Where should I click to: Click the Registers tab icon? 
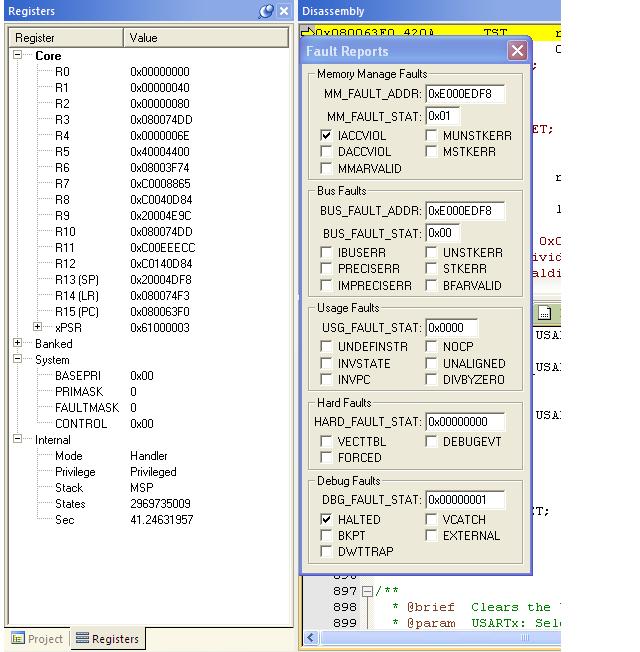82,637
